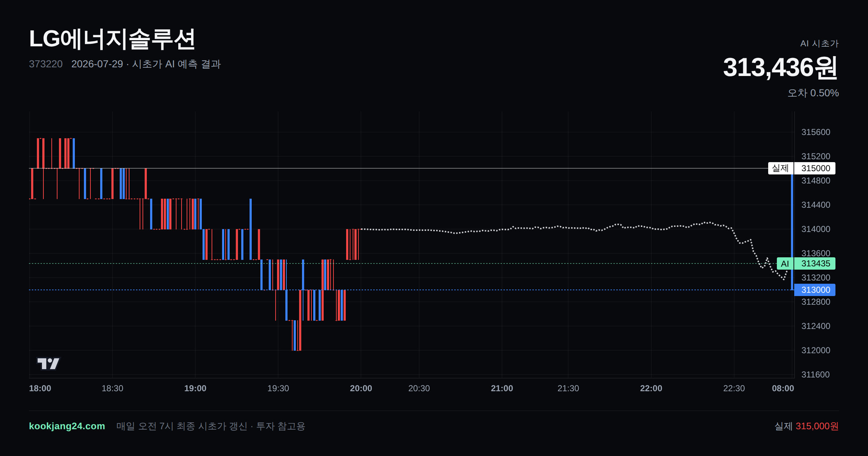Click the 312800 price axis value
This screenshot has height=456, width=868.
point(816,302)
